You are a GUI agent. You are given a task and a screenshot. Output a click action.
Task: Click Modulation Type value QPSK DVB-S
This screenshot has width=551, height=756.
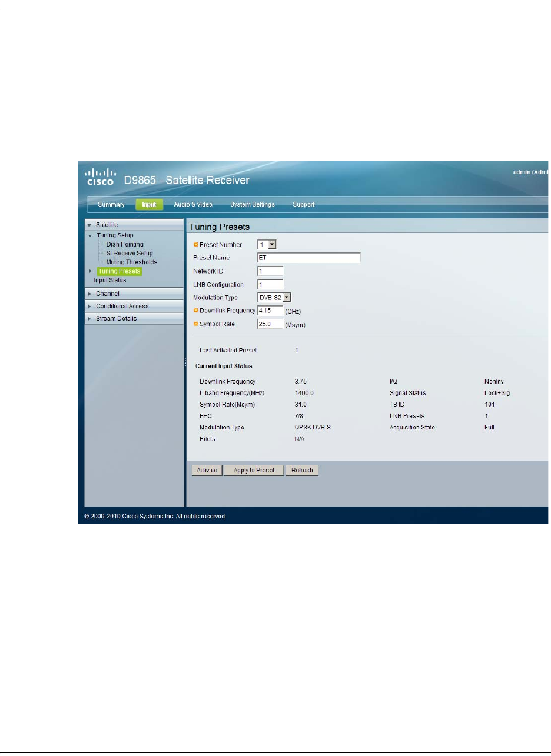point(313,427)
